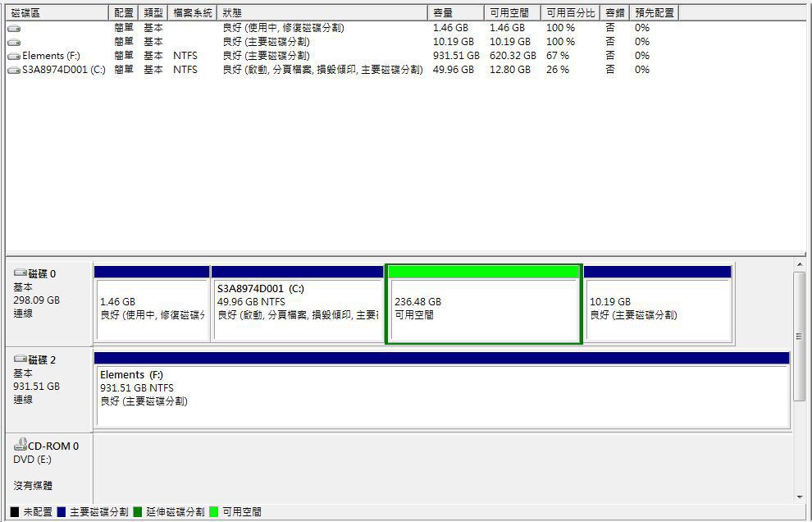Click the drive icon of the 1.46 GB volume row
The height and width of the screenshot is (522, 812).
14,29
